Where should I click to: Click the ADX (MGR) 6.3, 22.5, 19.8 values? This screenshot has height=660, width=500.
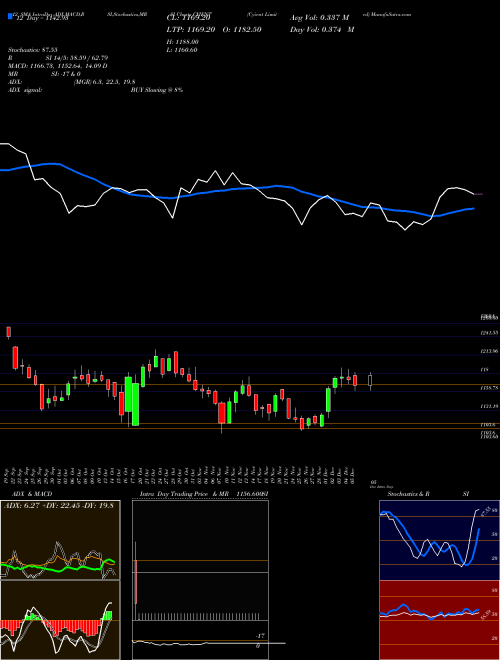pos(104,82)
